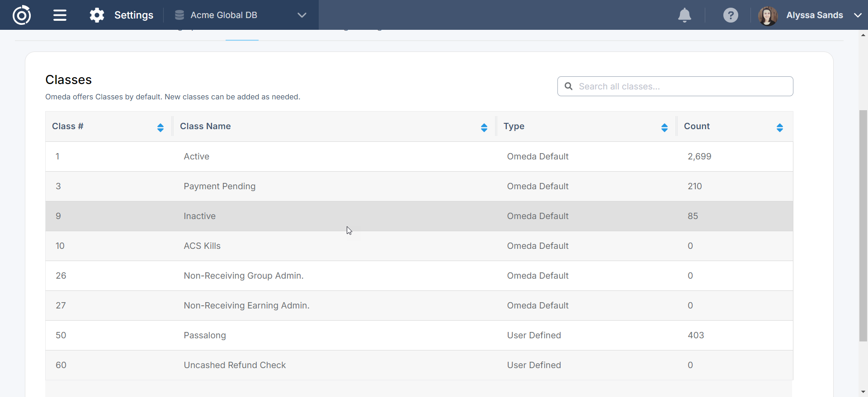868x397 pixels.
Task: Open the hamburger navigation menu
Action: 60,15
